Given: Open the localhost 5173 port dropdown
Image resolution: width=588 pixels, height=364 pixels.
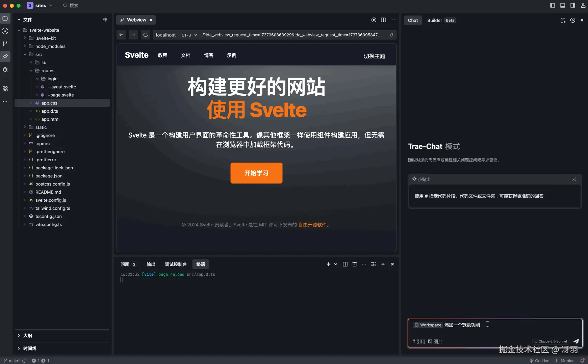Looking at the screenshot, I should click(189, 35).
